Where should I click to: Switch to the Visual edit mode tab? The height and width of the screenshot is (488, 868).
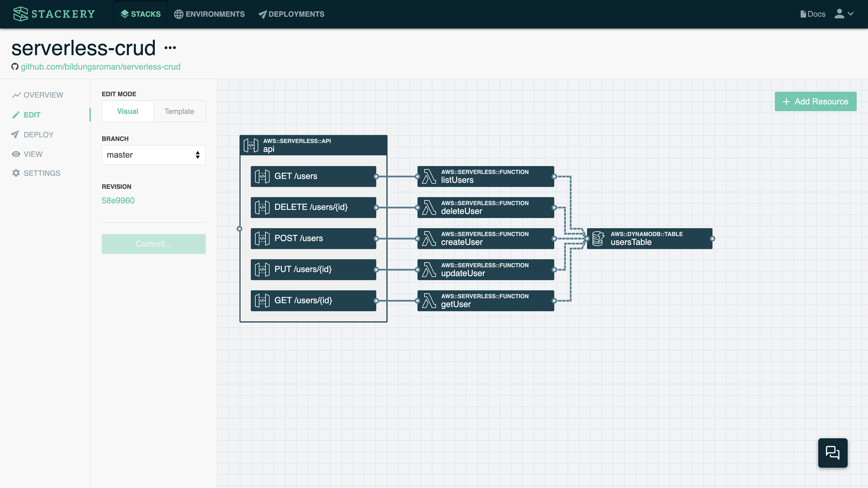[127, 111]
